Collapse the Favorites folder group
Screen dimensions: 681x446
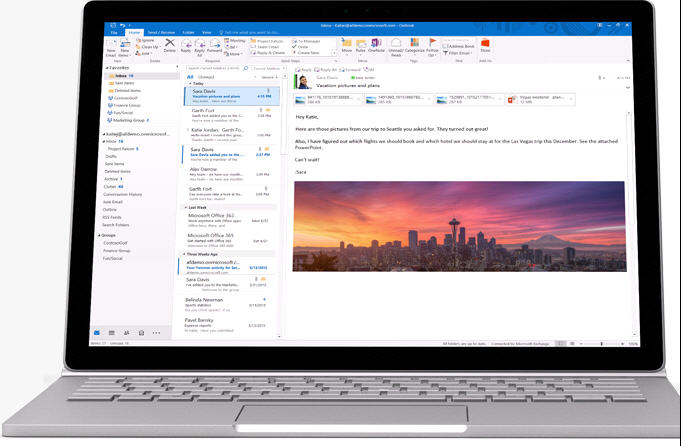coord(109,68)
